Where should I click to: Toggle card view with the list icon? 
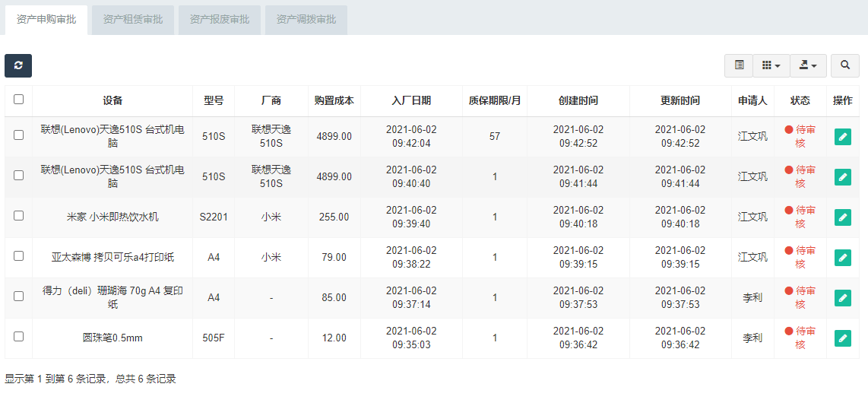click(739, 65)
